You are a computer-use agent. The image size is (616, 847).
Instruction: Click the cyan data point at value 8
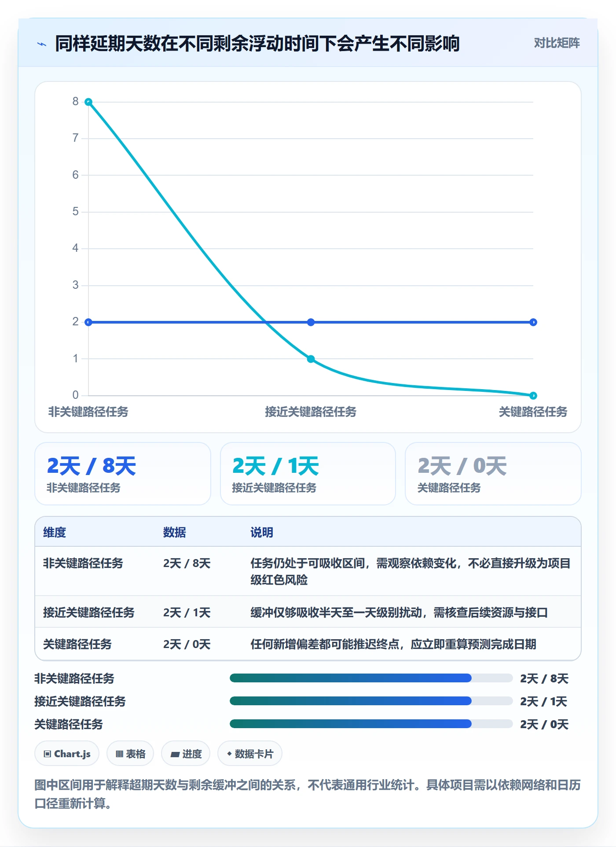88,102
